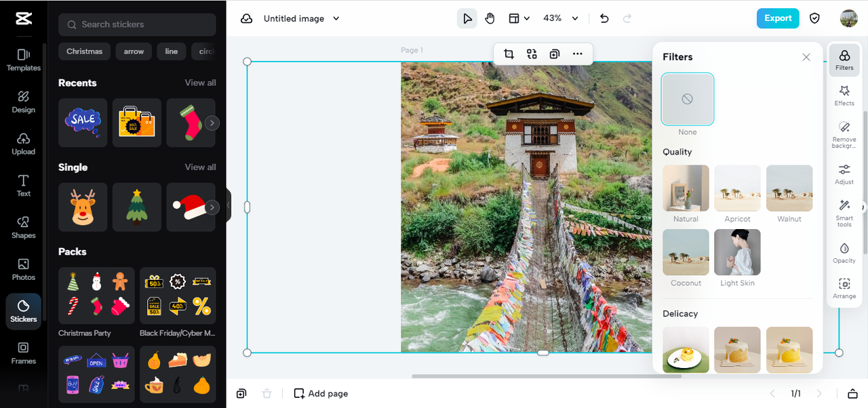This screenshot has width=868, height=408.
Task: Apply the Apricot filter
Action: 737,188
